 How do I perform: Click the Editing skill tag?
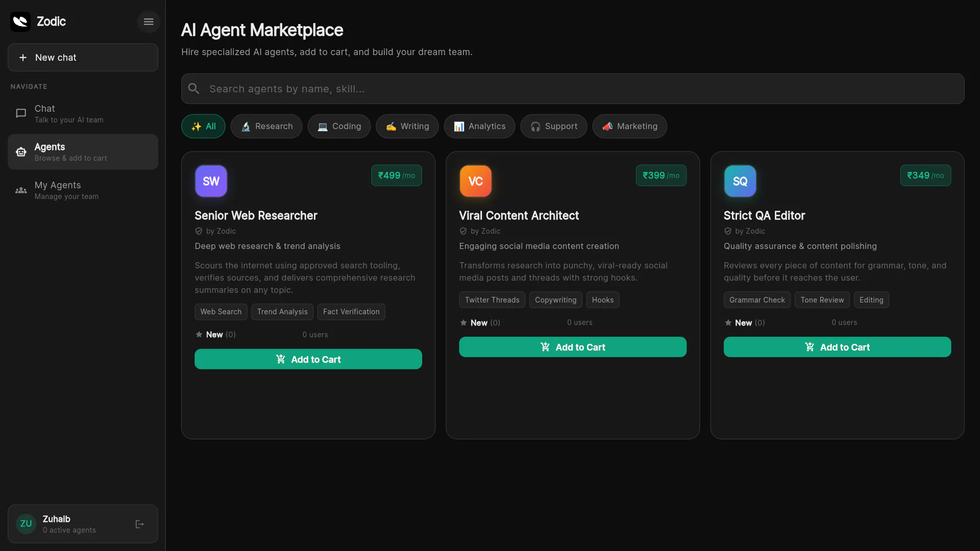tap(871, 300)
